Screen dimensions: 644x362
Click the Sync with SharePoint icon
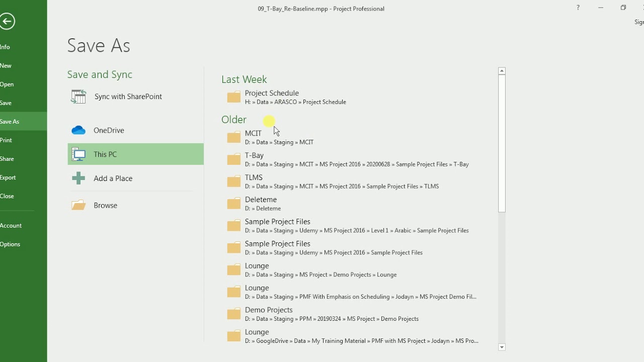[78, 97]
